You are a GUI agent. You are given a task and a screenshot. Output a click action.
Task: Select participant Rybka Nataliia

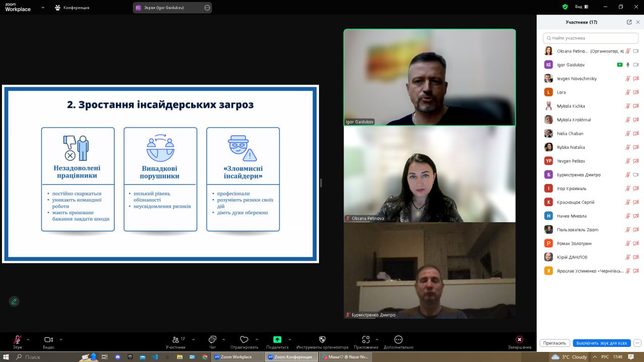pyautogui.click(x=591, y=147)
